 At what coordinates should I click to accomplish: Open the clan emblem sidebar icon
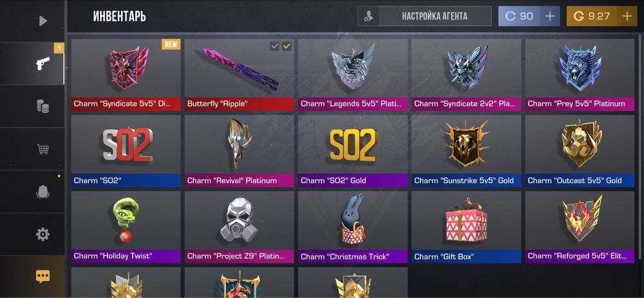point(43,192)
